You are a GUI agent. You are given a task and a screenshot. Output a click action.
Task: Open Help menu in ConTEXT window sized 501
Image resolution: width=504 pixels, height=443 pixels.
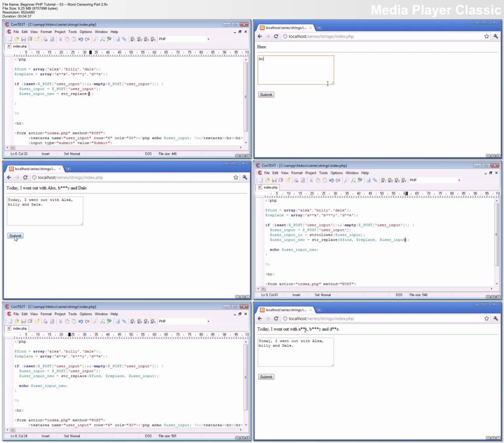(x=114, y=314)
